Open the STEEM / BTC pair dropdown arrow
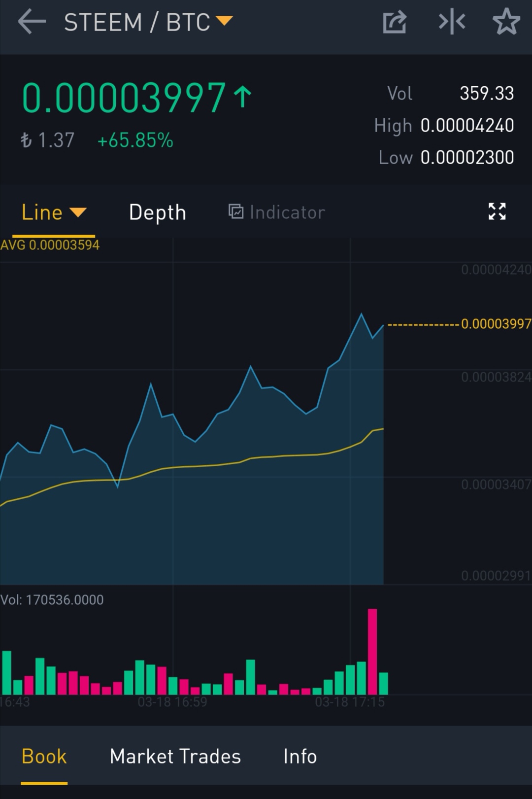 click(x=224, y=21)
